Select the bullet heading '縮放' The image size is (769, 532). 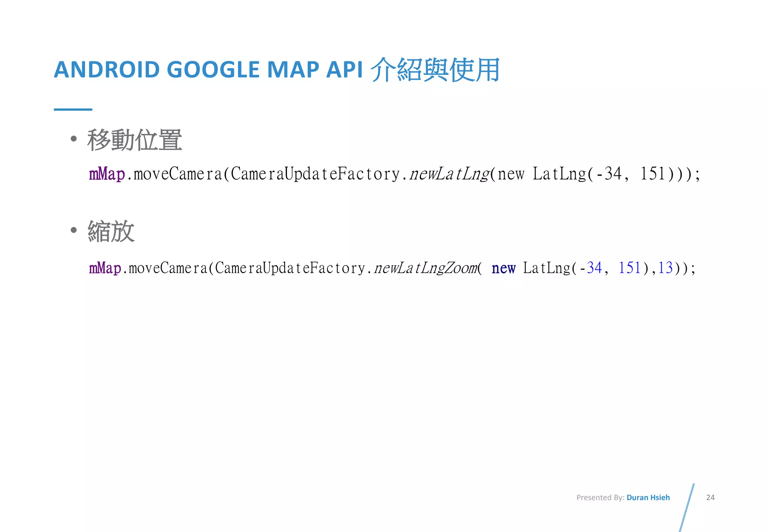[x=111, y=231]
